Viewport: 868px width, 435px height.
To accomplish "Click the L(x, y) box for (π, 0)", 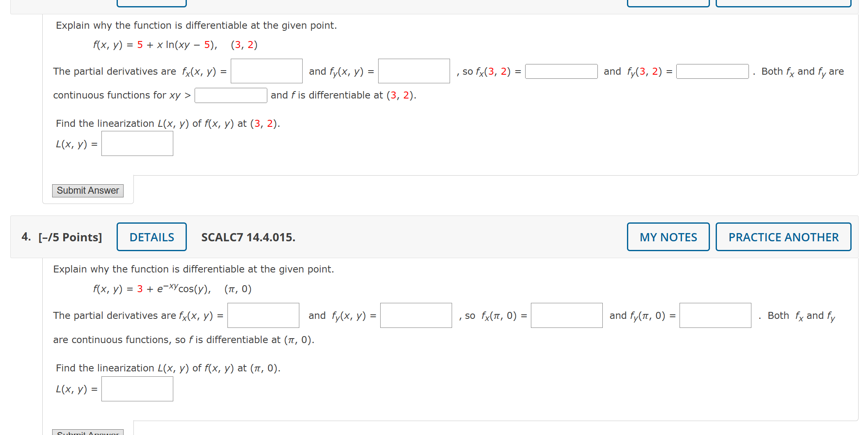I will [x=137, y=388].
